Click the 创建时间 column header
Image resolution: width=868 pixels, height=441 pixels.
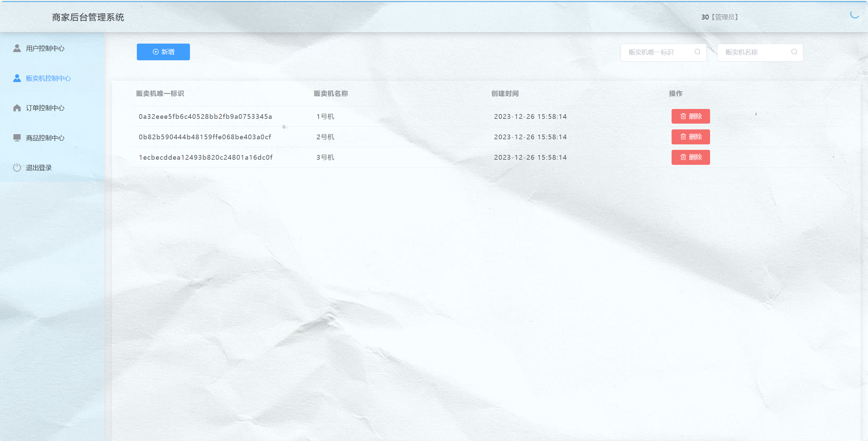505,93
